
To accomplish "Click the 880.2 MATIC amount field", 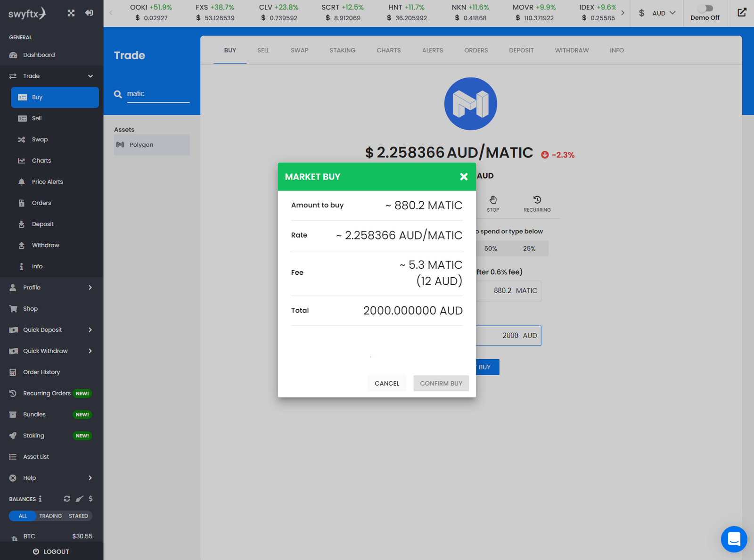I will (x=508, y=291).
